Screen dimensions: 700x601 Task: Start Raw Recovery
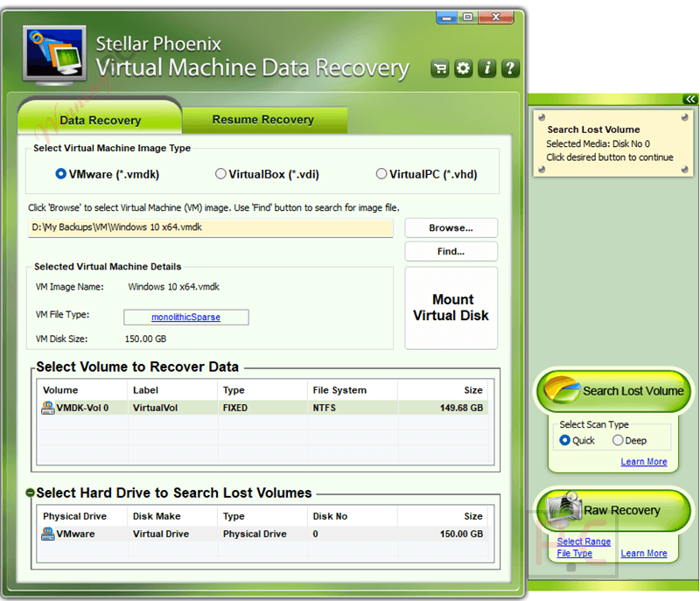(614, 510)
